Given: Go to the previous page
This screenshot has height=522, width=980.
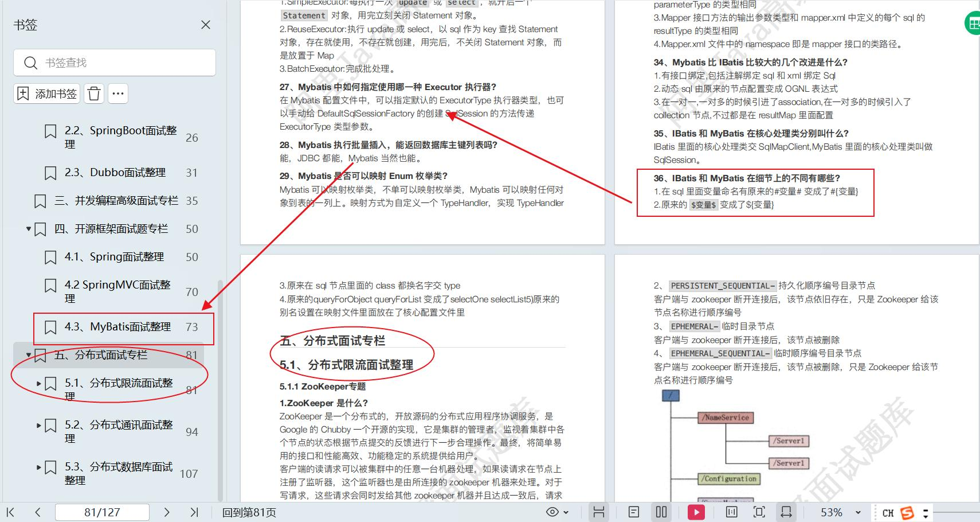Looking at the screenshot, I should [x=38, y=512].
